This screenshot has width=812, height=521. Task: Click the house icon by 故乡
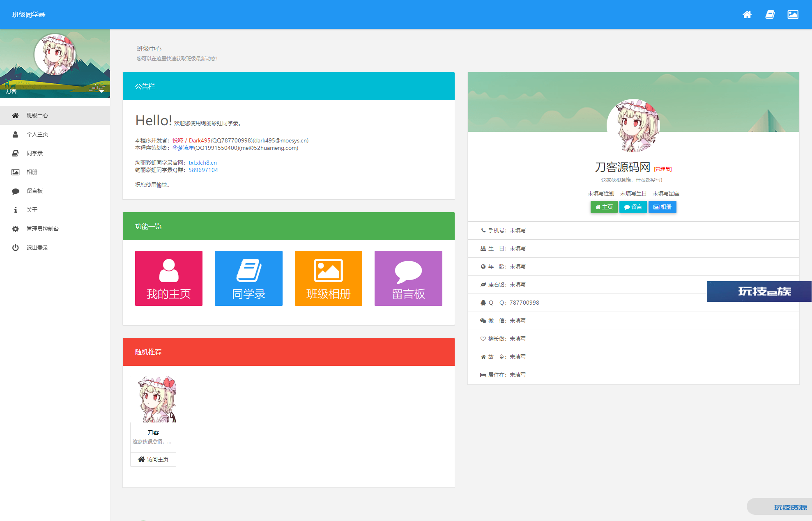(x=483, y=357)
